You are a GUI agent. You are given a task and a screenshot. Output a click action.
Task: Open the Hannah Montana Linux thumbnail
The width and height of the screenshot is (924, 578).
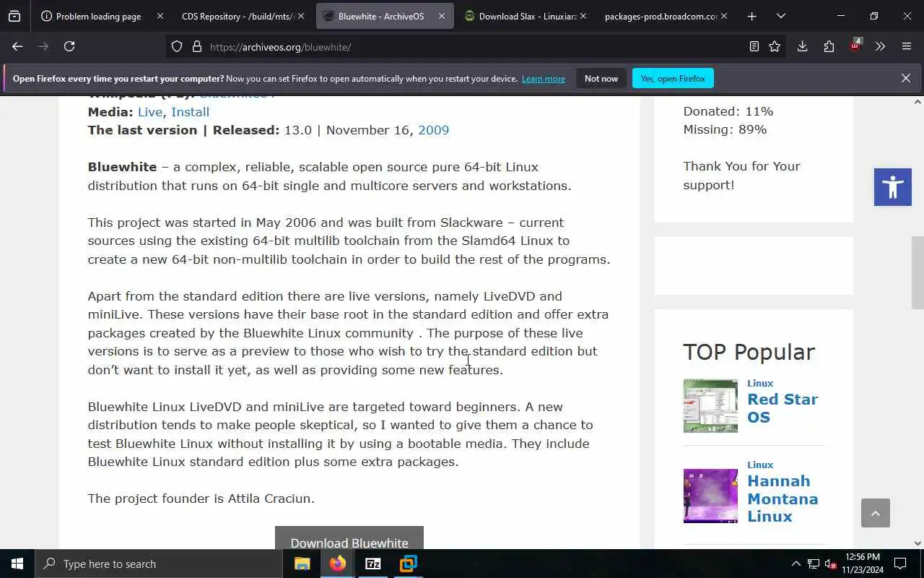tap(710, 496)
